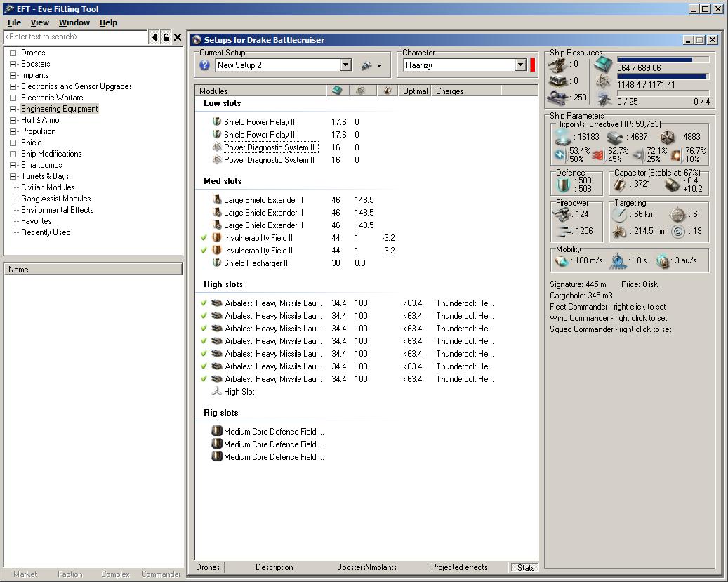The image size is (728, 582).
Task: Click the Defence shield icon
Action: [x=564, y=185]
